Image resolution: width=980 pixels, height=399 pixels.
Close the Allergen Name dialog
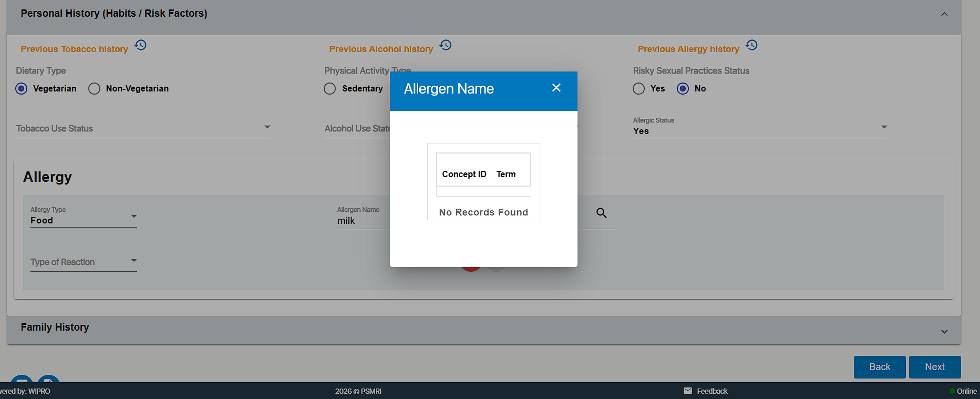tap(556, 88)
